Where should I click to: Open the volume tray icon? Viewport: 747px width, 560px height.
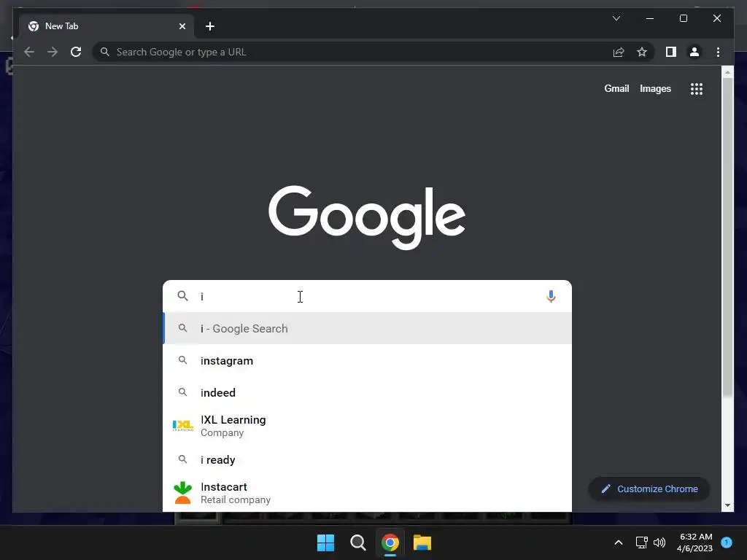coord(659,542)
